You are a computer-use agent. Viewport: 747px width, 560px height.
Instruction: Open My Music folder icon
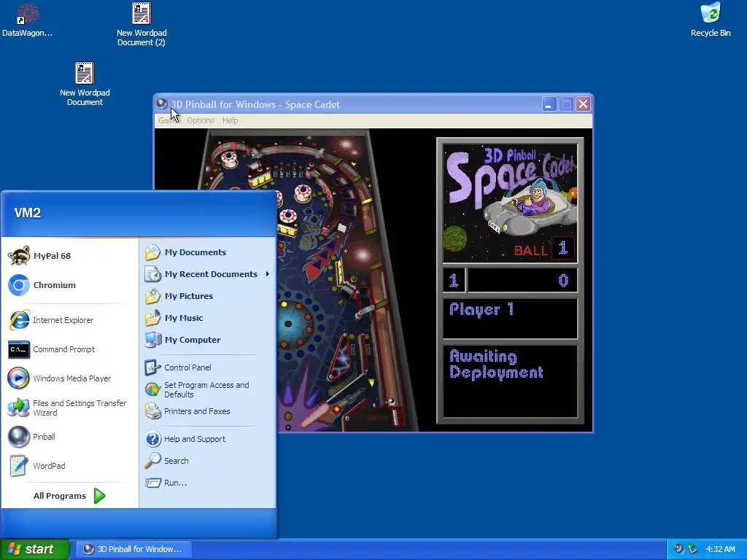[153, 318]
